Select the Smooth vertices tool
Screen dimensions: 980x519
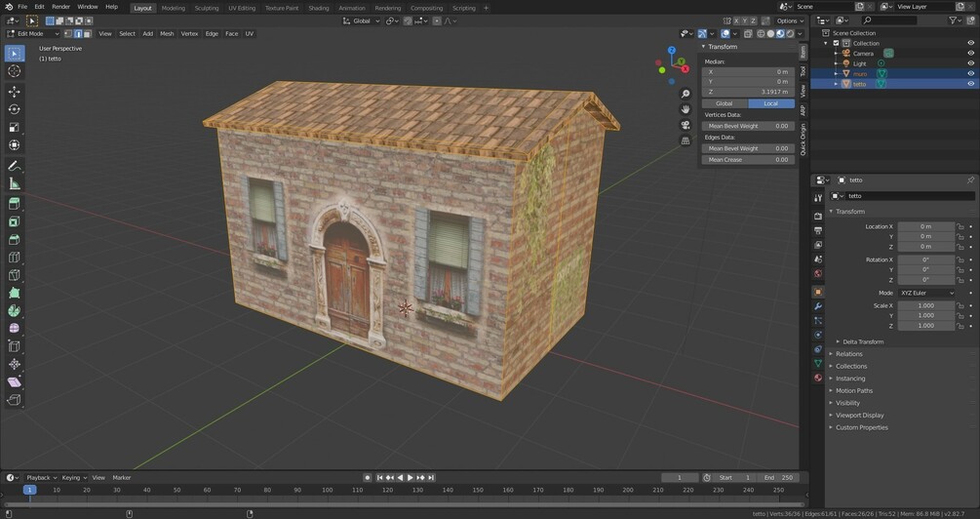pos(15,329)
